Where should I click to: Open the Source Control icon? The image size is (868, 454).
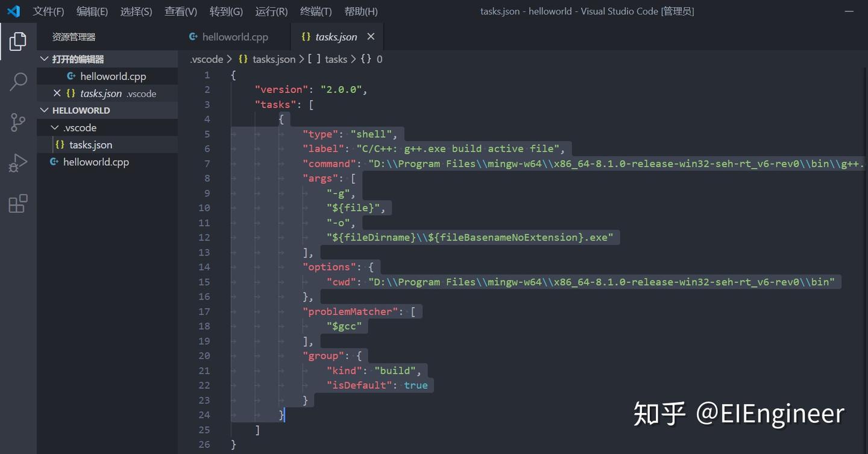tap(17, 122)
